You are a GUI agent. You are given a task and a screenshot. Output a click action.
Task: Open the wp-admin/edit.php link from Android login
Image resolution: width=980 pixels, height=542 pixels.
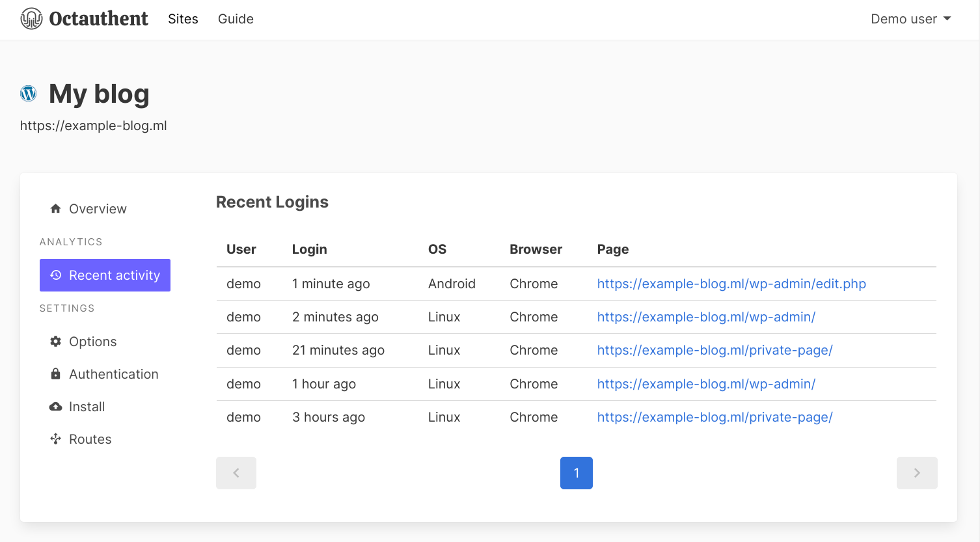pyautogui.click(x=731, y=284)
